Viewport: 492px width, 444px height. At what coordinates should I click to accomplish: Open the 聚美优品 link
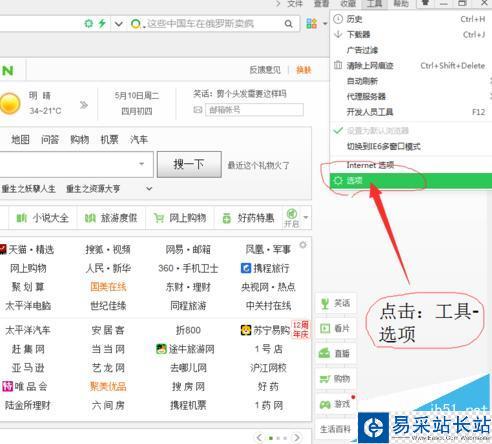pyautogui.click(x=108, y=386)
